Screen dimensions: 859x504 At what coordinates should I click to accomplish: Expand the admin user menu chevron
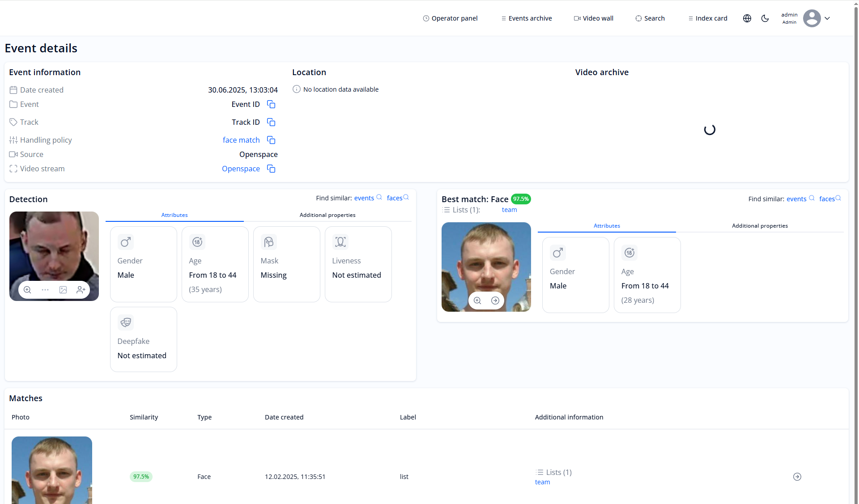[827, 18]
